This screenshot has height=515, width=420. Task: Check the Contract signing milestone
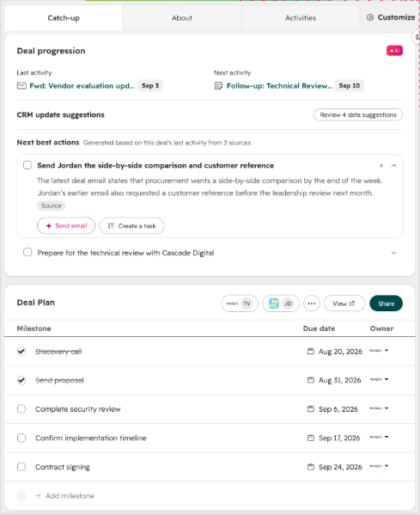[21, 467]
